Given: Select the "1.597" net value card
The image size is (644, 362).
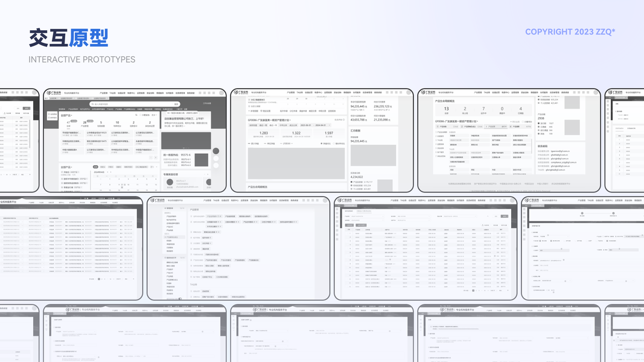Looking at the screenshot, I should (328, 134).
